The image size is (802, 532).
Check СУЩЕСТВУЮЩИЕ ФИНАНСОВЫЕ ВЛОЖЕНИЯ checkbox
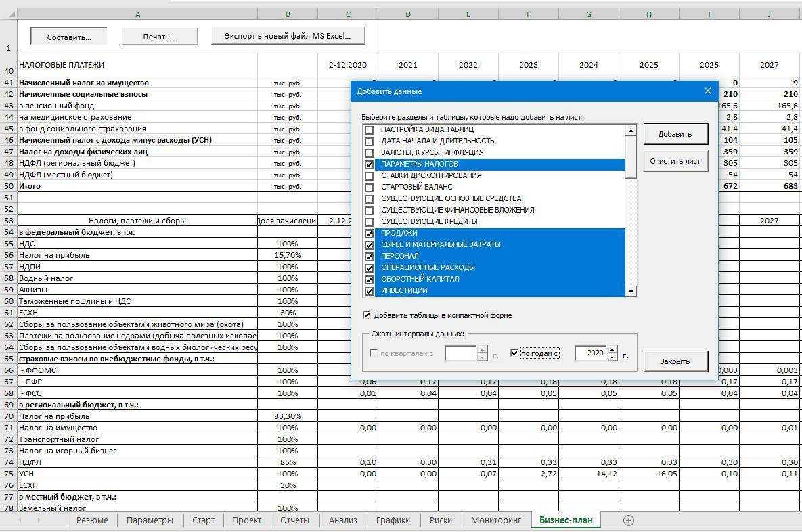[x=370, y=210]
